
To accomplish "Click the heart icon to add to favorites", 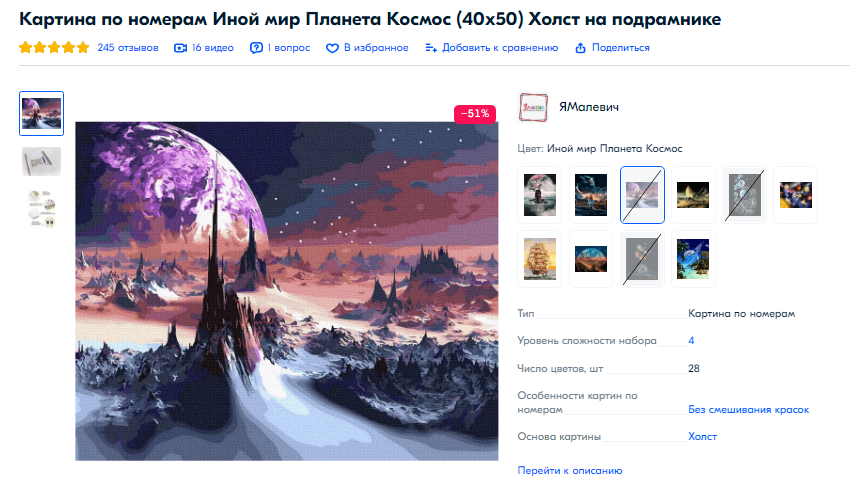I will (x=332, y=48).
